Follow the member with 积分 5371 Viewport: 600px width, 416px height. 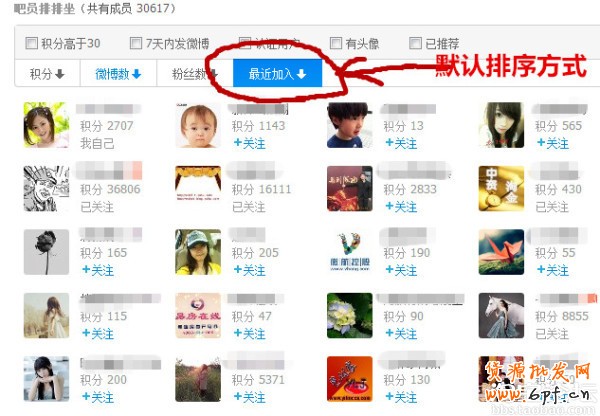coord(249,397)
